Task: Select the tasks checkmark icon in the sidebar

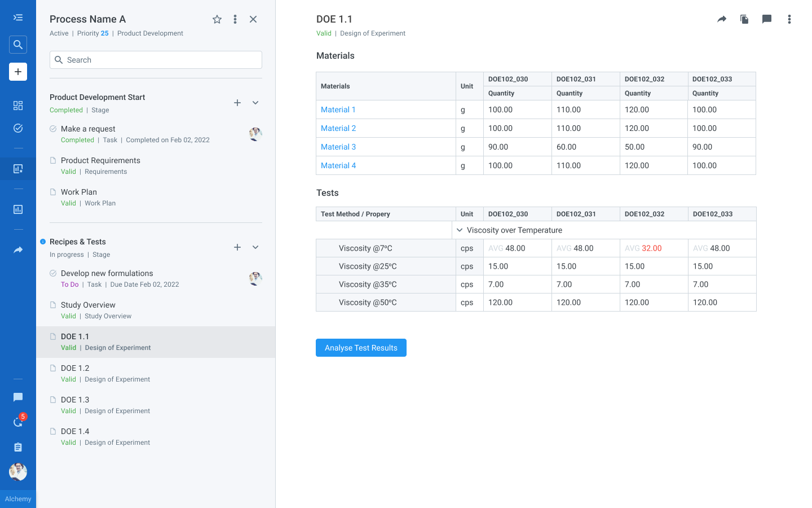Action: [x=17, y=128]
